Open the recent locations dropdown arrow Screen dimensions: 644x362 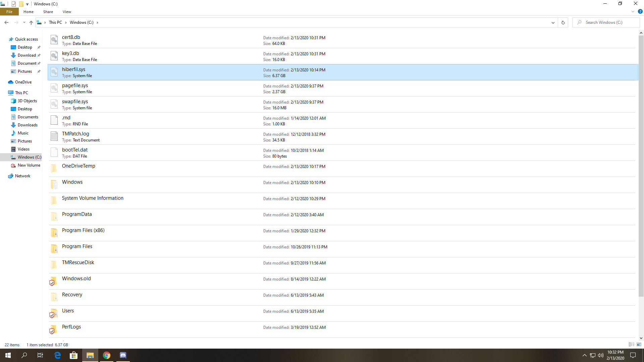24,22
